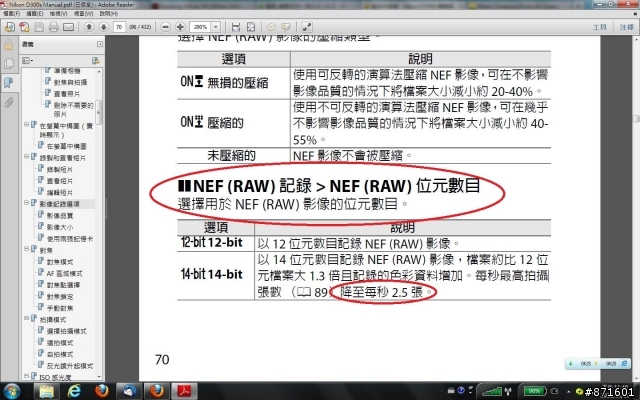Open the 工具 pane at top right
Screen dimensions: 640x400
(x=600, y=27)
